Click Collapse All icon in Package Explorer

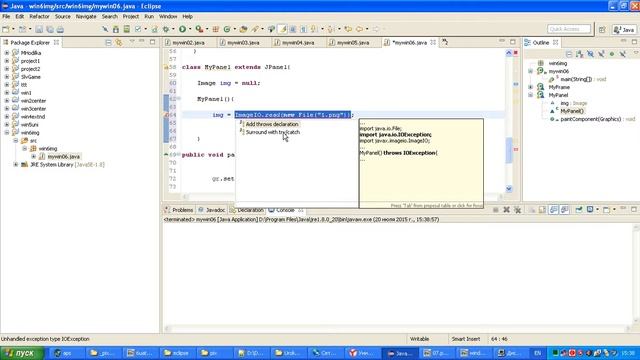(108, 42)
